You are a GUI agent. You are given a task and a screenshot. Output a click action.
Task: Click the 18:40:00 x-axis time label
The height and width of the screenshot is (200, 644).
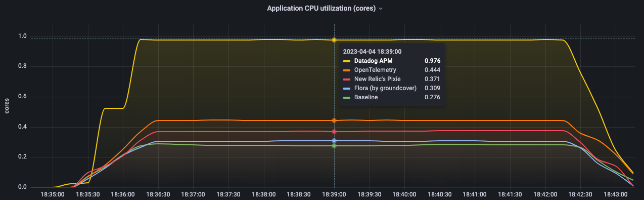(404, 194)
